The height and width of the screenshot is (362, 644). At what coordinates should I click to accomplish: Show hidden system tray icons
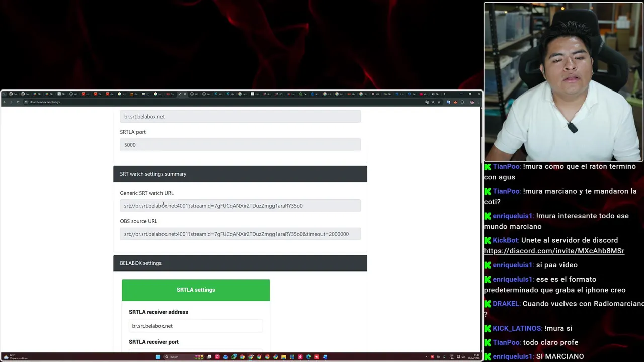[x=426, y=357]
